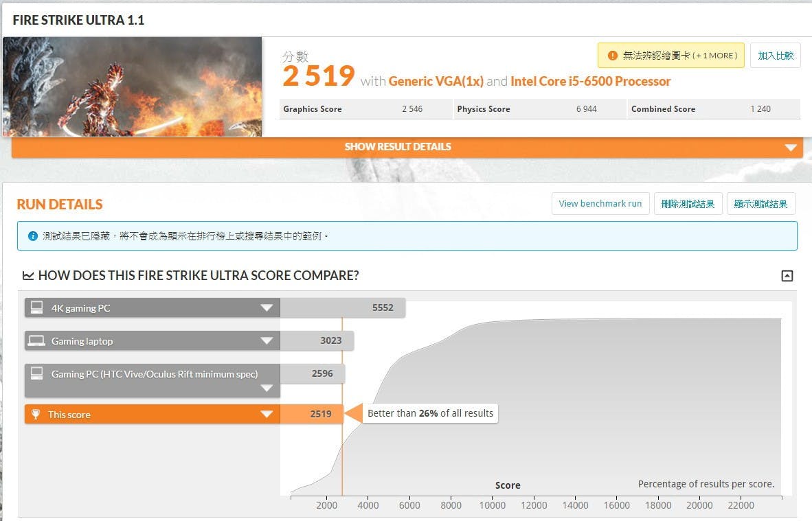Collapse the score comparison section with top-right toggle
This screenshot has width=812, height=521.
tap(787, 276)
